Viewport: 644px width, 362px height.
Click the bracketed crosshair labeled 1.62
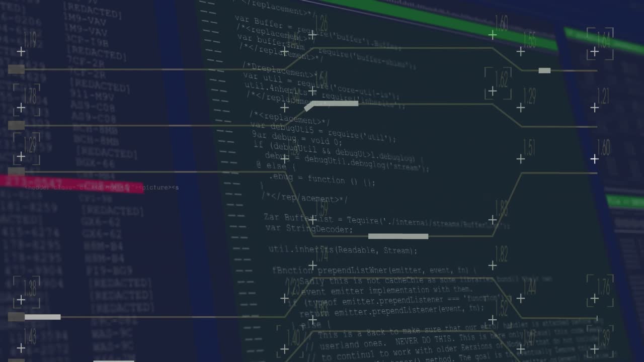[492, 91]
